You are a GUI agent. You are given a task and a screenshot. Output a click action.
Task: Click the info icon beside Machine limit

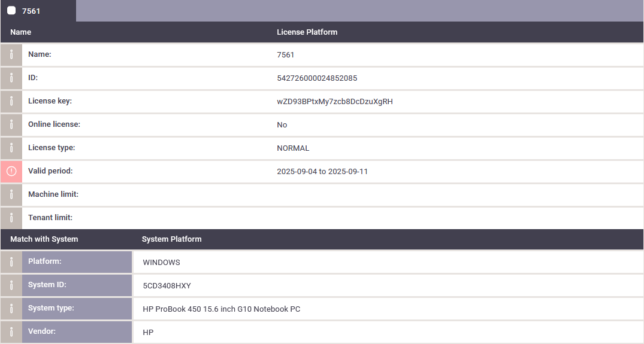[11, 195]
